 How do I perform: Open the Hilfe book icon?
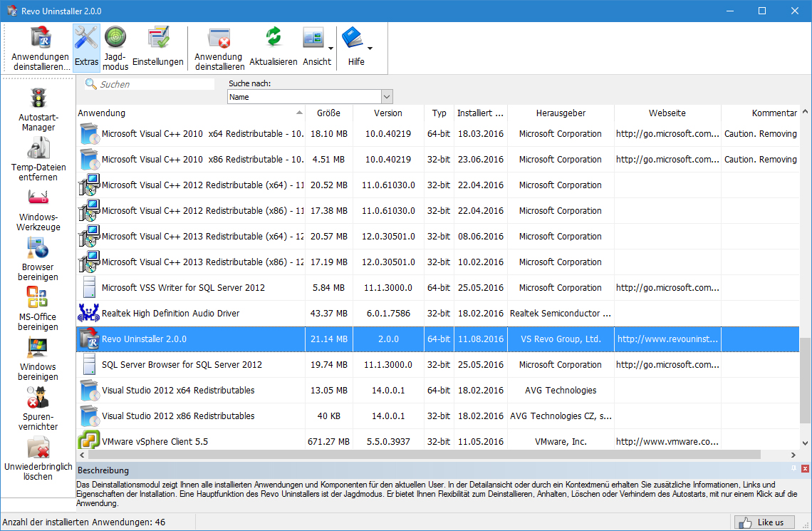[353, 38]
